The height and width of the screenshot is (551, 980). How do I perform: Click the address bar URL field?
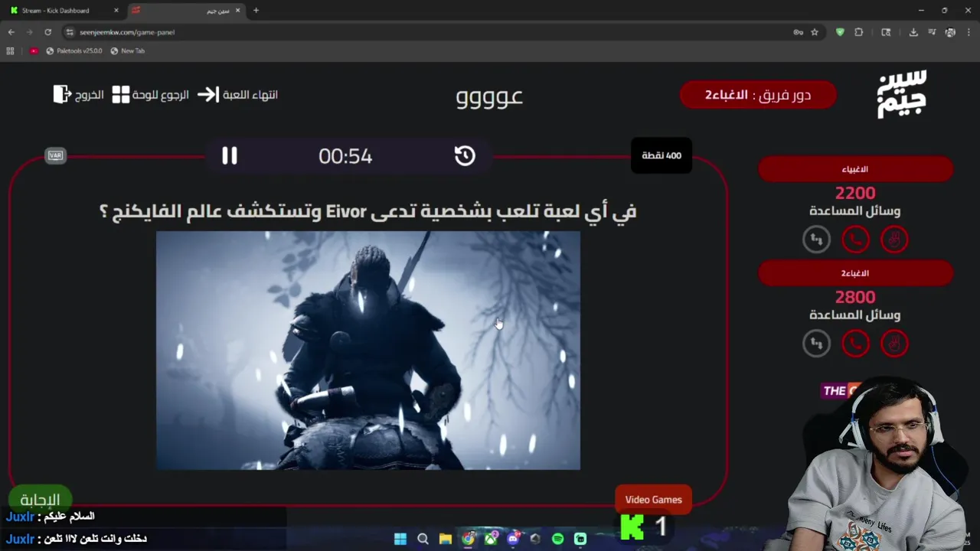coord(429,32)
